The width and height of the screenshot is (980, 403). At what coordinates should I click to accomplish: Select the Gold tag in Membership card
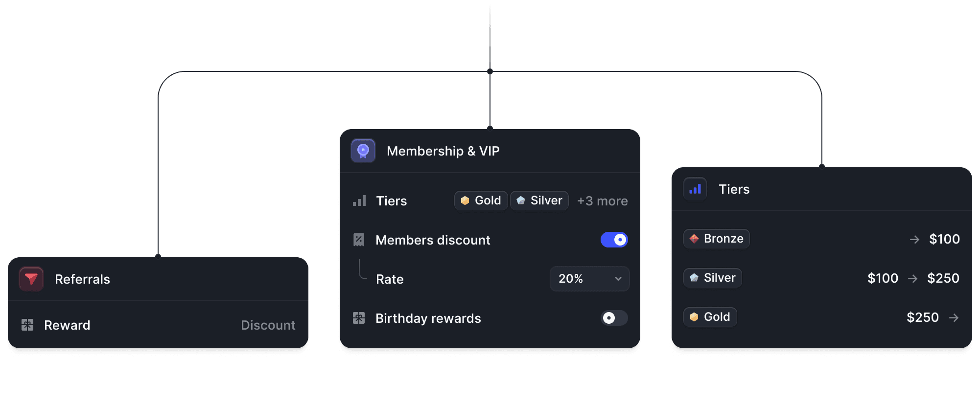tap(481, 201)
